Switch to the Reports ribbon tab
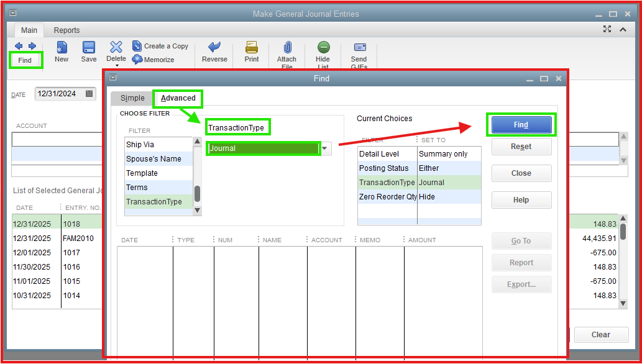Image resolution: width=642 pixels, height=364 pixels. click(66, 30)
